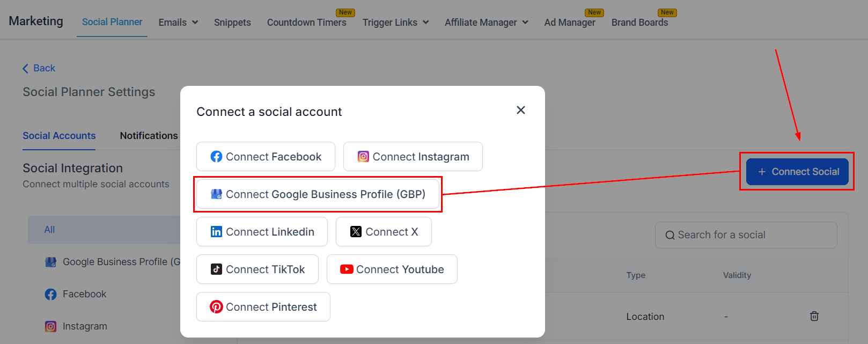
Task: Click the Connect Youtube button
Action: point(392,269)
